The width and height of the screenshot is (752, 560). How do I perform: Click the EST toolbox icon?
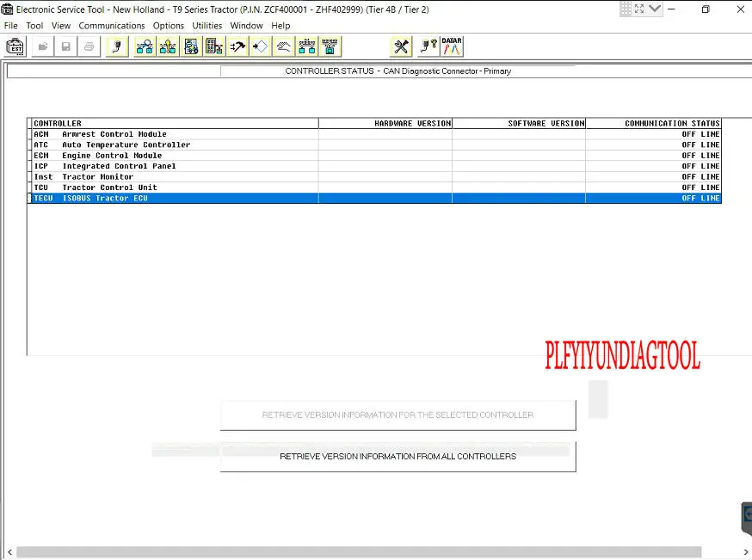(15, 47)
